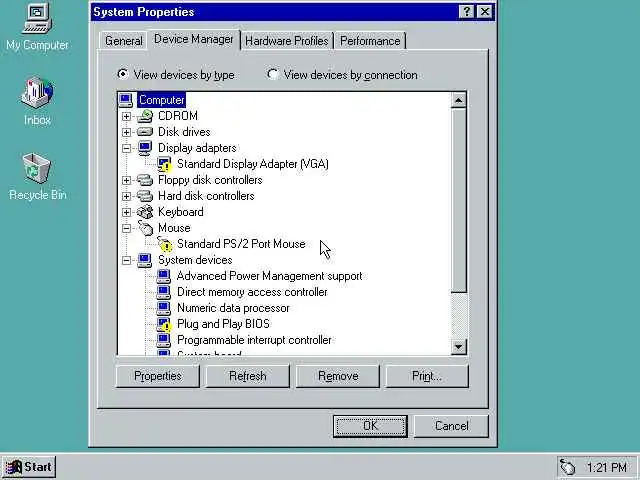Click the Hard disk controllers icon
640x480 pixels.
[x=145, y=196]
